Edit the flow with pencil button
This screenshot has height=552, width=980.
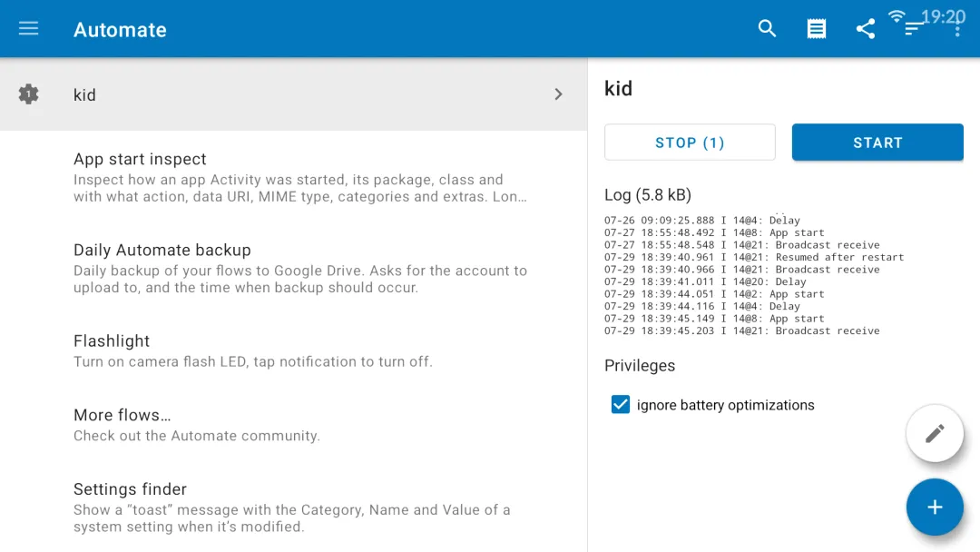pyautogui.click(x=935, y=433)
